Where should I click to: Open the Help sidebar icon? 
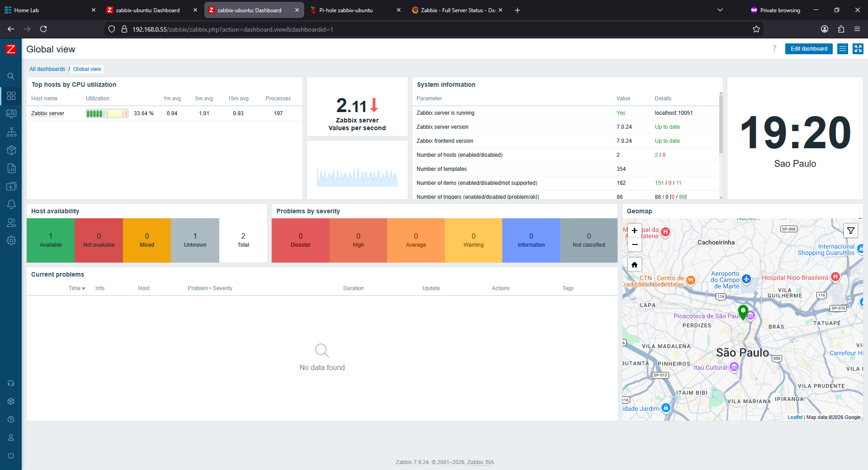coord(11,419)
